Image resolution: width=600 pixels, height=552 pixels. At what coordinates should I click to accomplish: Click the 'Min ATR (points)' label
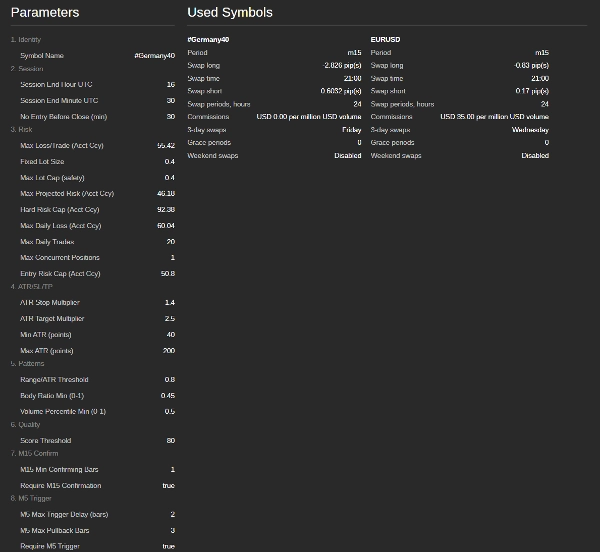point(46,335)
